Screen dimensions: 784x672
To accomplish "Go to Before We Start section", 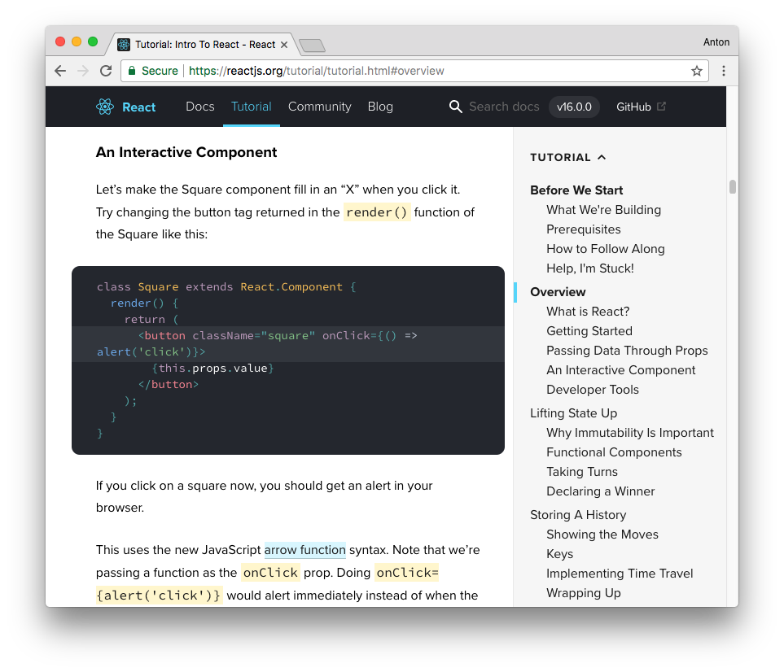I will click(x=576, y=190).
